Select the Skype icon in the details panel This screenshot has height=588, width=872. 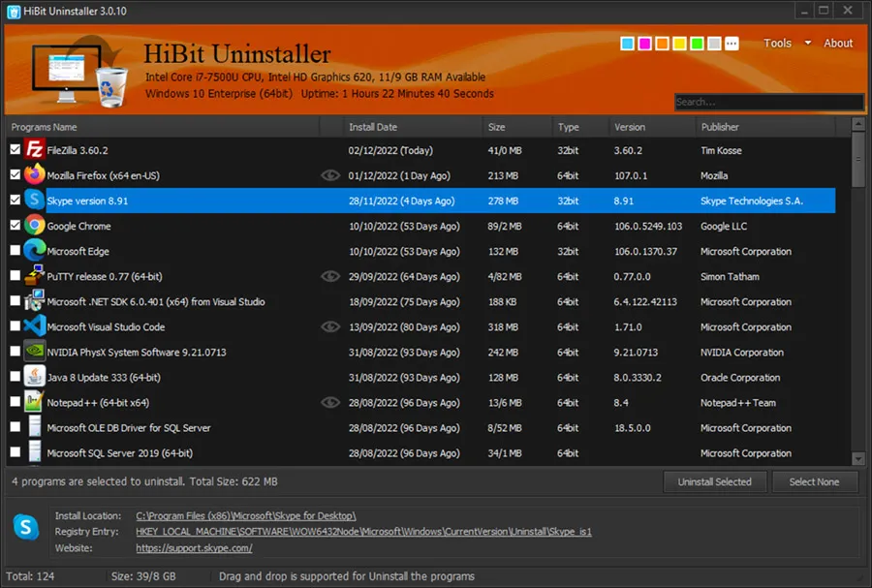pos(25,527)
